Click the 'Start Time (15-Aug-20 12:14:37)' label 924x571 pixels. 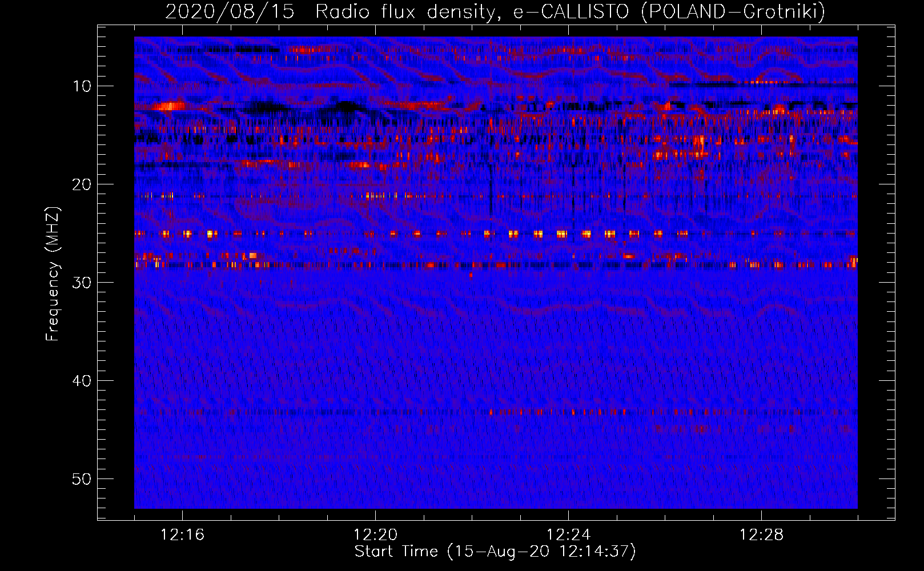pos(495,552)
